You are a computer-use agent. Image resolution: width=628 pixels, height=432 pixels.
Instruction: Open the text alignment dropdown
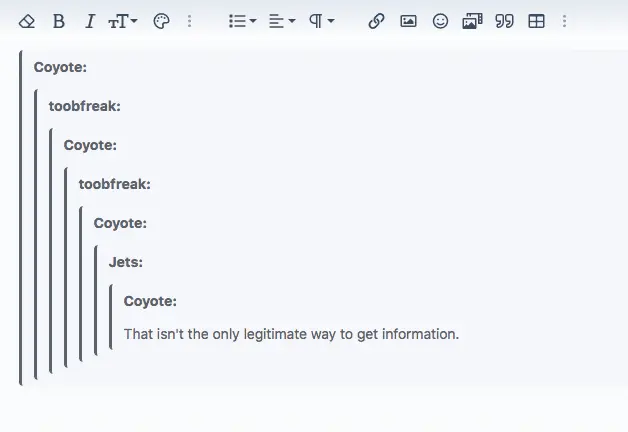click(x=282, y=21)
